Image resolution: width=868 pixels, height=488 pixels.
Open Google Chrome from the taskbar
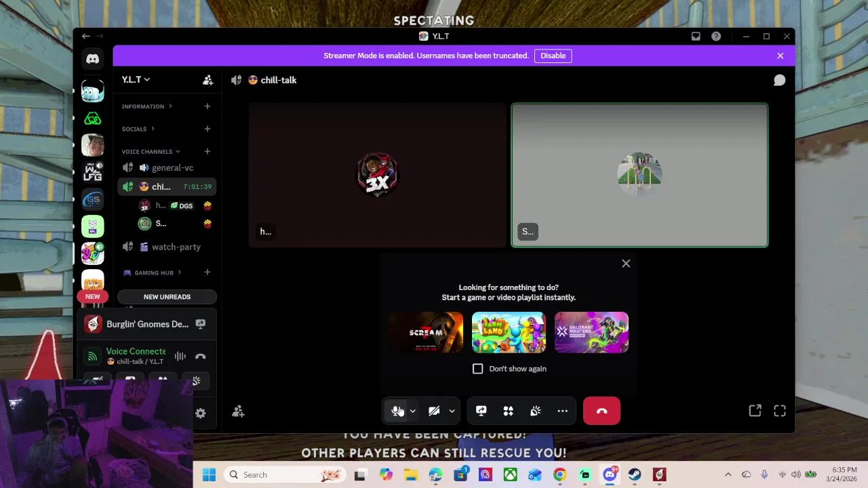pyautogui.click(x=559, y=474)
